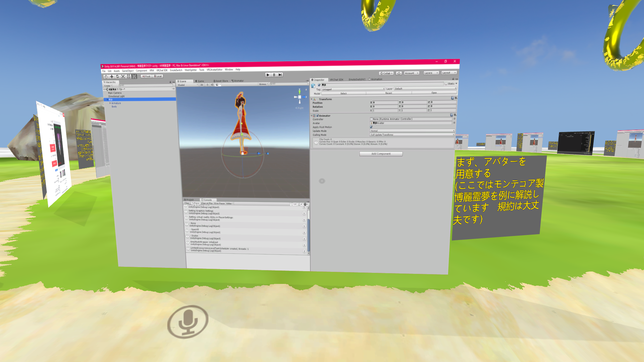Click the Add Component button

click(381, 154)
